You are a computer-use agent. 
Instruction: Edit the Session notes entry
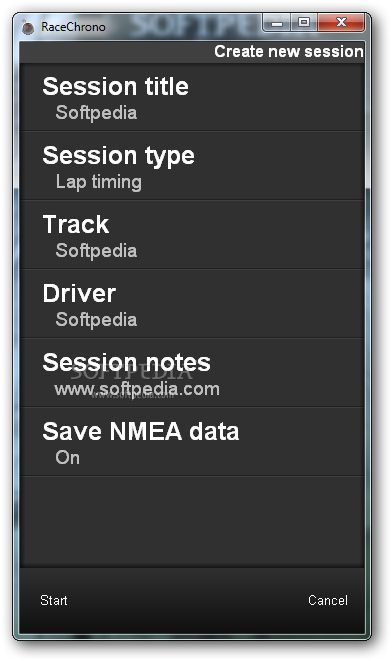192,373
